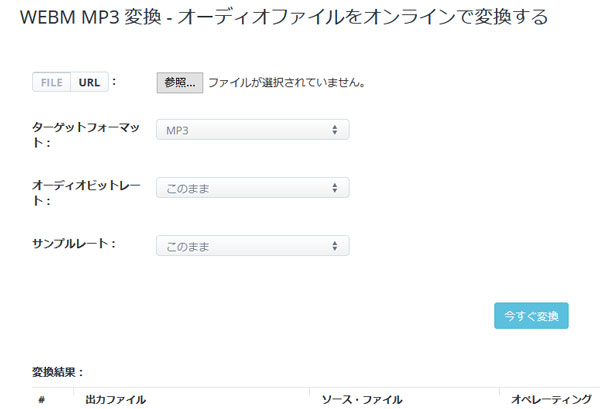Click the 変換結果 section heading

[x=58, y=371]
